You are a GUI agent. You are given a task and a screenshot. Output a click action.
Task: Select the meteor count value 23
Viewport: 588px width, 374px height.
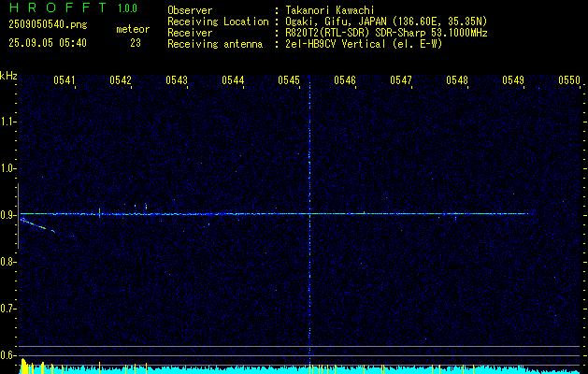point(136,43)
